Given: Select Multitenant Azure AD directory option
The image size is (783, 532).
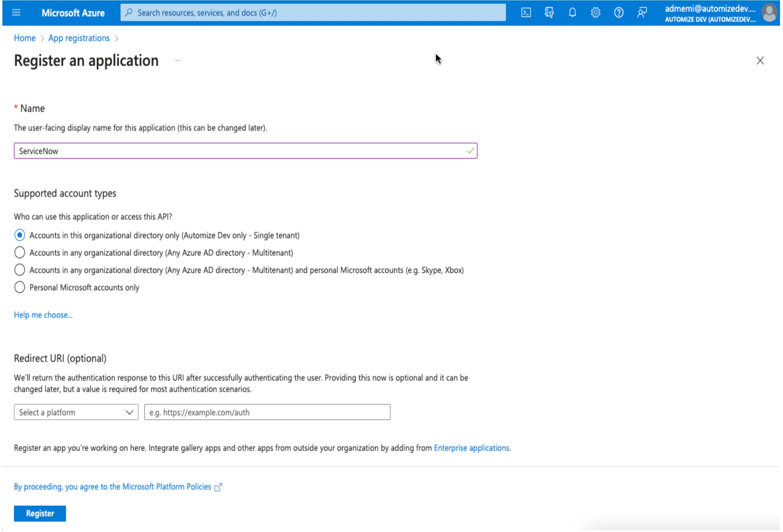Looking at the screenshot, I should (x=19, y=253).
